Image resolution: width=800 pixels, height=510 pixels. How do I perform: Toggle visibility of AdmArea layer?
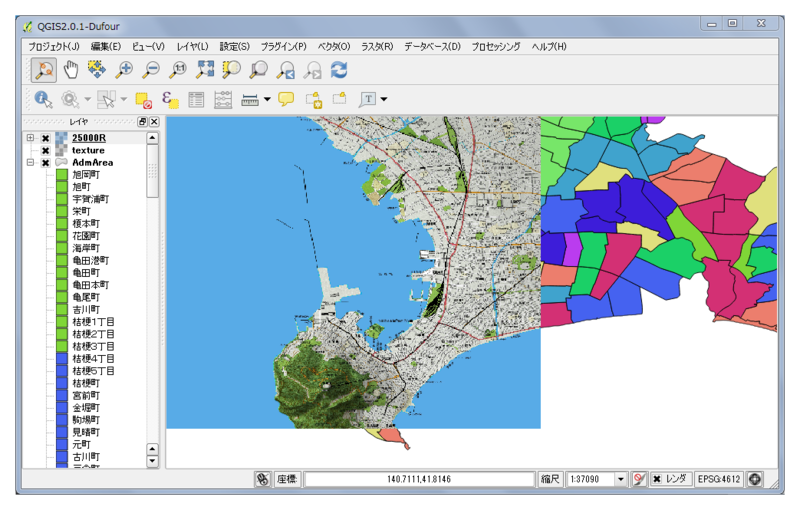(x=45, y=163)
